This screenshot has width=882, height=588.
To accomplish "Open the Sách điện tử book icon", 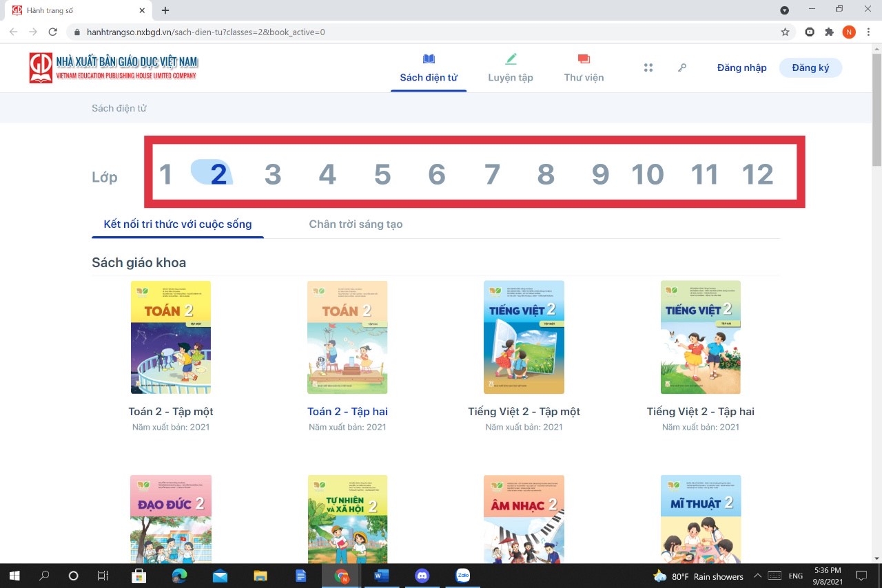I will point(429,59).
